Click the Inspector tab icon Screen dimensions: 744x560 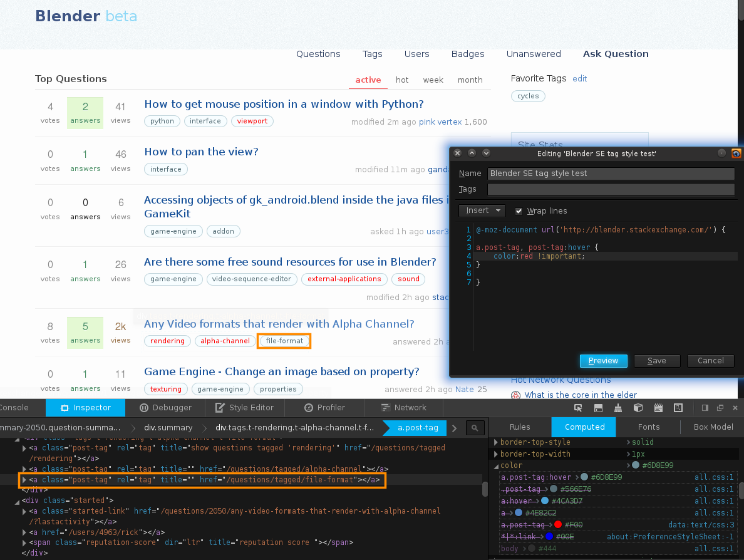65,408
